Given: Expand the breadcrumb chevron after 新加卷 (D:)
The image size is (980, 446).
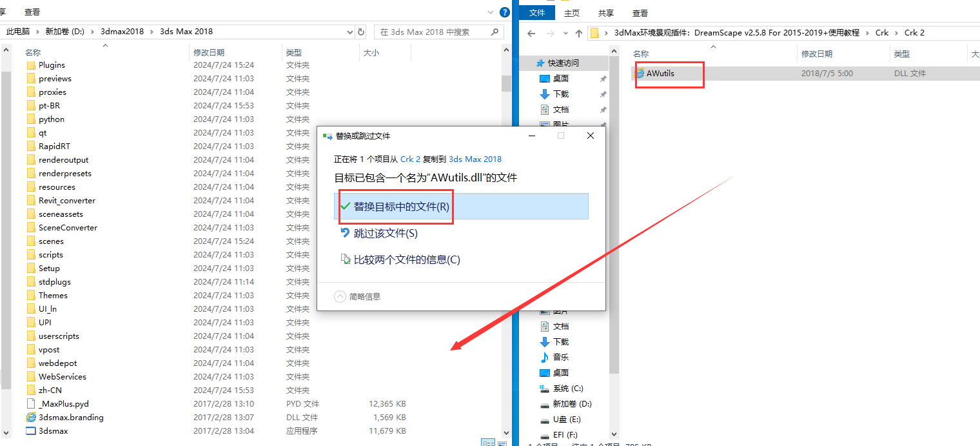Looking at the screenshot, I should click(x=93, y=31).
